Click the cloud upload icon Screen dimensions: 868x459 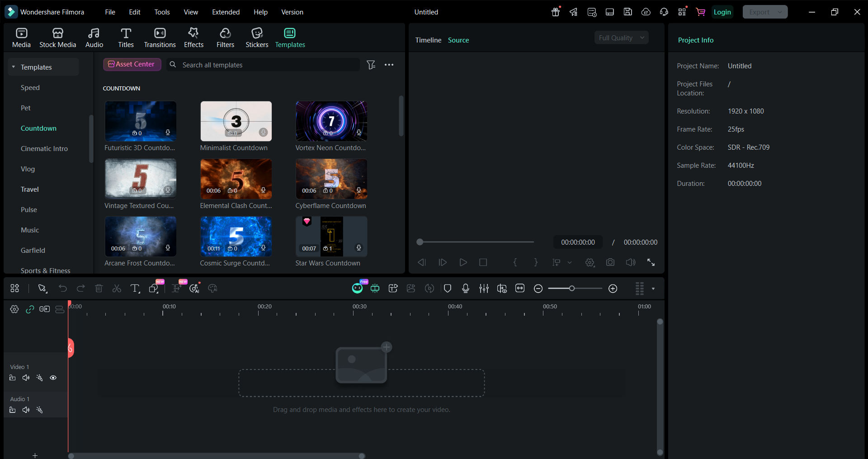click(646, 12)
